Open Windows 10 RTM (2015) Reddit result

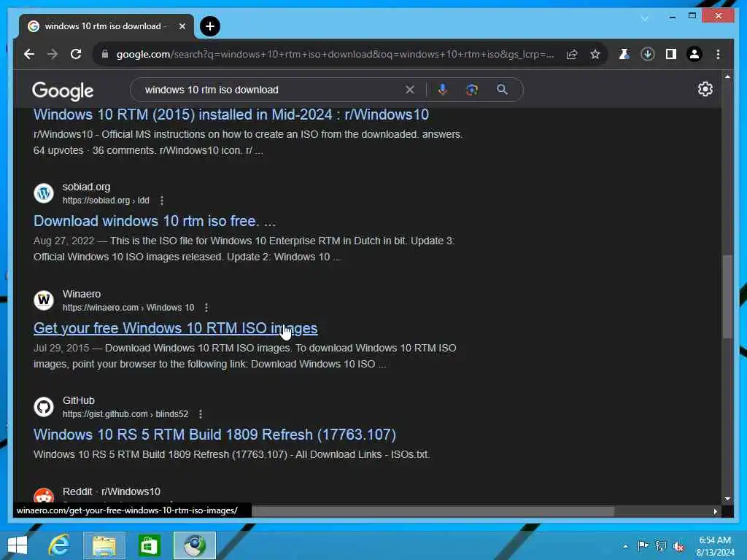click(231, 114)
